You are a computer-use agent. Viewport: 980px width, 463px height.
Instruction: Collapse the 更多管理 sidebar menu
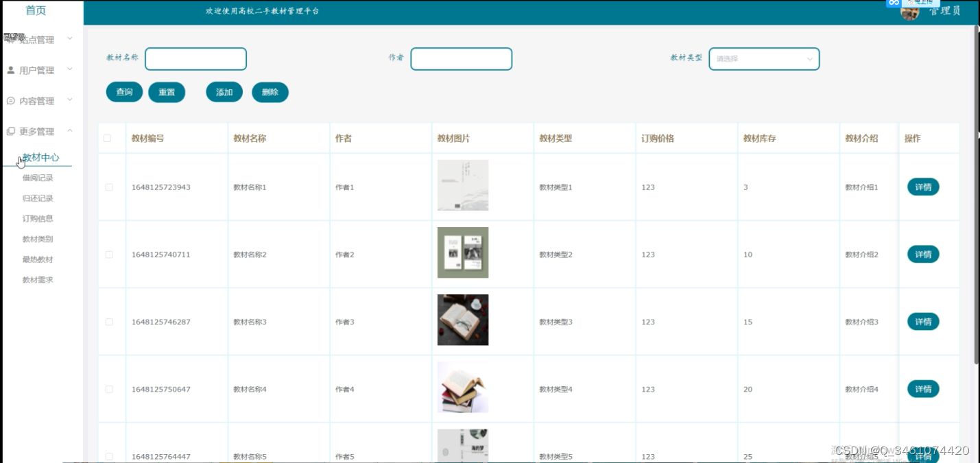click(x=41, y=131)
